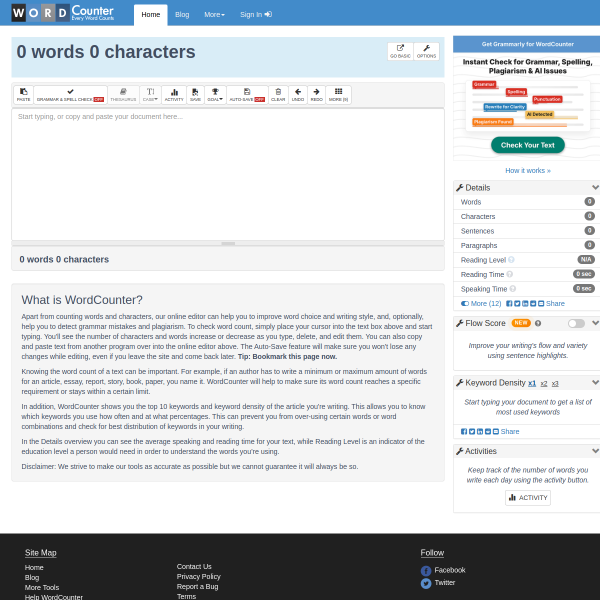
Task: Click the footer Twitter follow icon
Action: 426,583
